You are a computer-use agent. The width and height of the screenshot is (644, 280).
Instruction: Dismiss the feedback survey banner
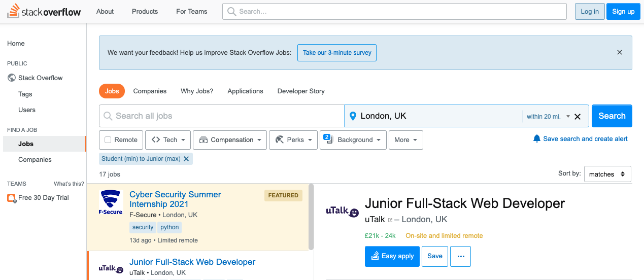(x=620, y=52)
